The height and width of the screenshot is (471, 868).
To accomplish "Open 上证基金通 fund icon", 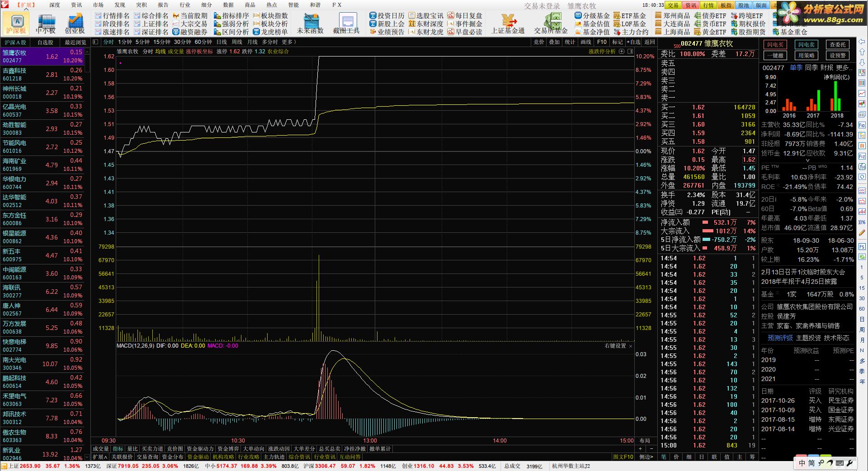I will coord(508,24).
